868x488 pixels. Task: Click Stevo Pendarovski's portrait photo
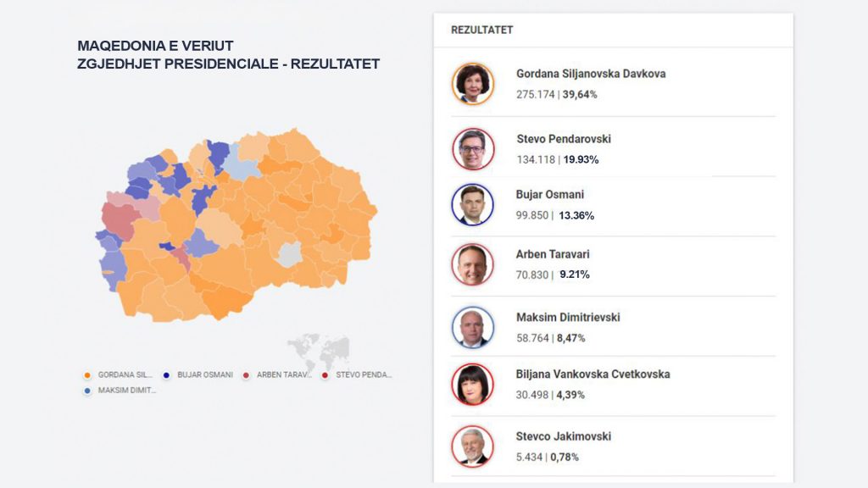[x=473, y=149]
